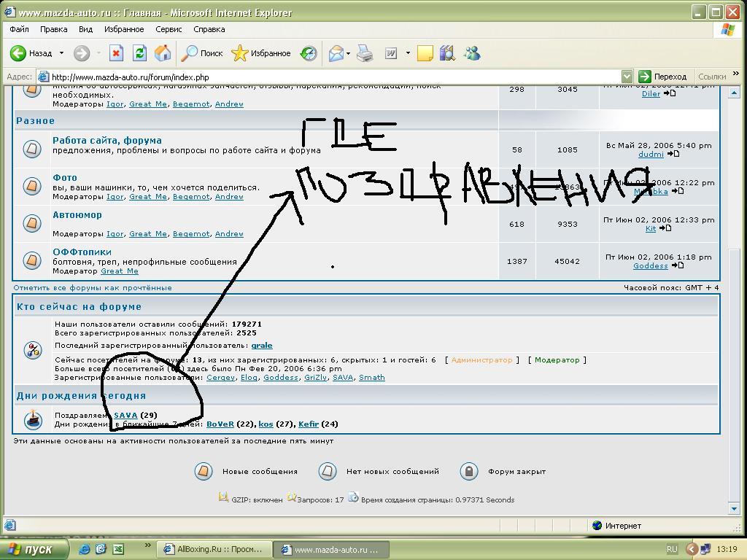
Task: Open the Вид menu
Action: point(86,29)
